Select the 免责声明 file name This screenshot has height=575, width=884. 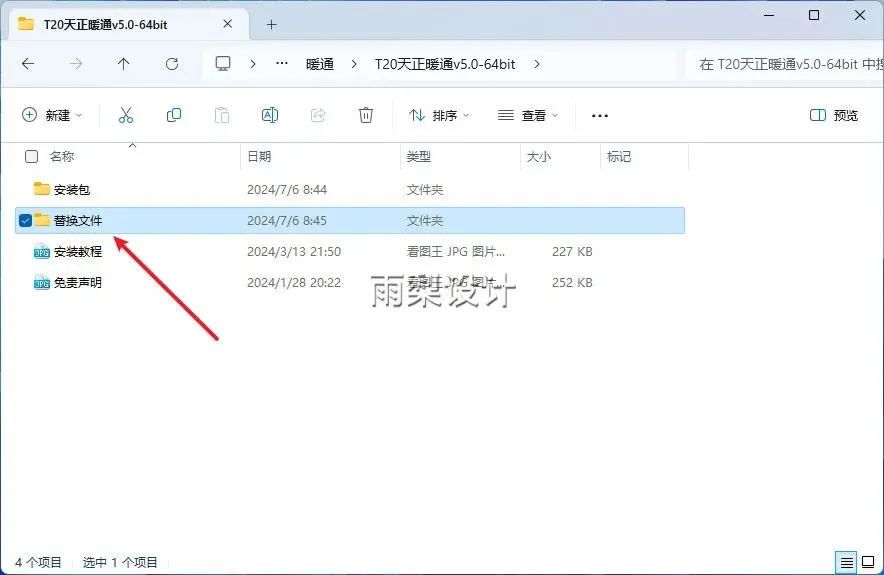pos(78,282)
